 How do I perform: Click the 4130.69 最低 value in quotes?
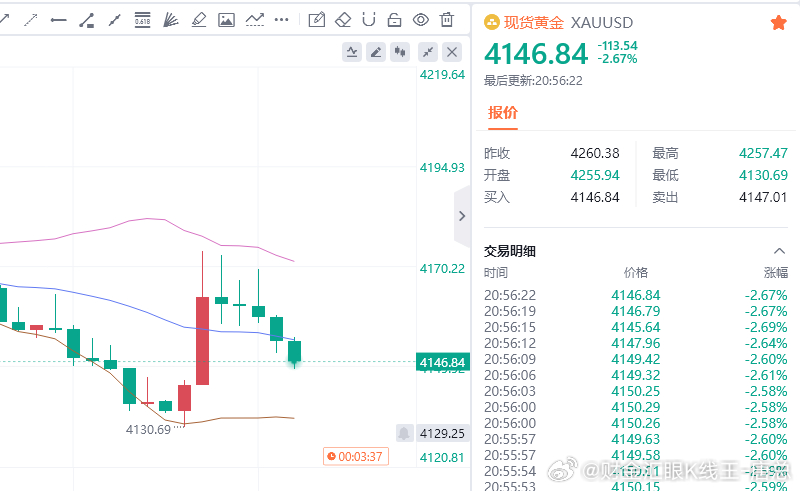pyautogui.click(x=763, y=175)
